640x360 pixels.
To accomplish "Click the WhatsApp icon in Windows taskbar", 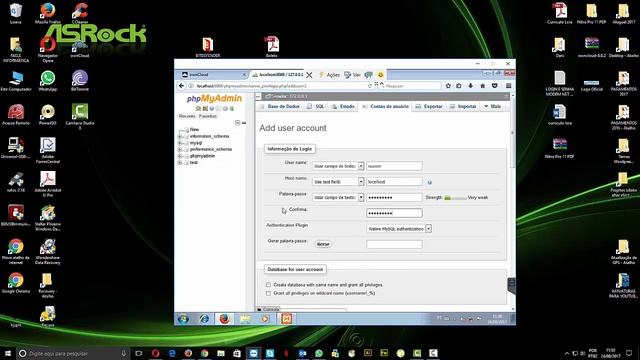I will (x=319, y=353).
